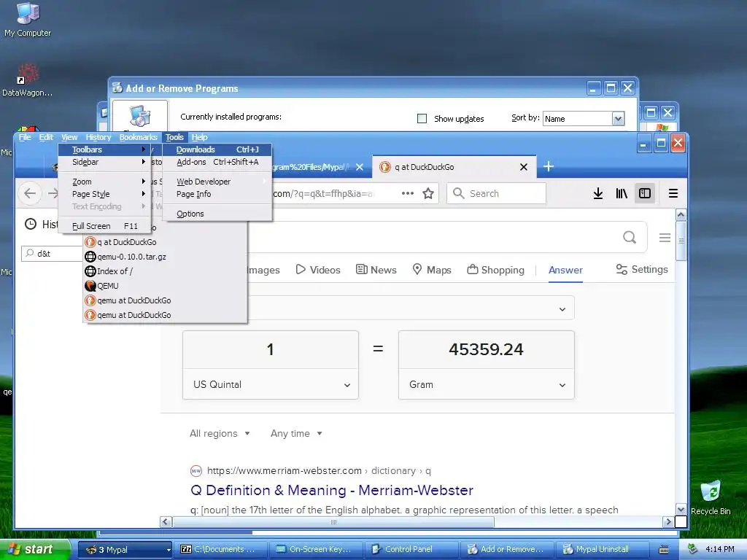The width and height of the screenshot is (747, 560).
Task: Switch to the Shopping search tab
Action: pos(495,270)
